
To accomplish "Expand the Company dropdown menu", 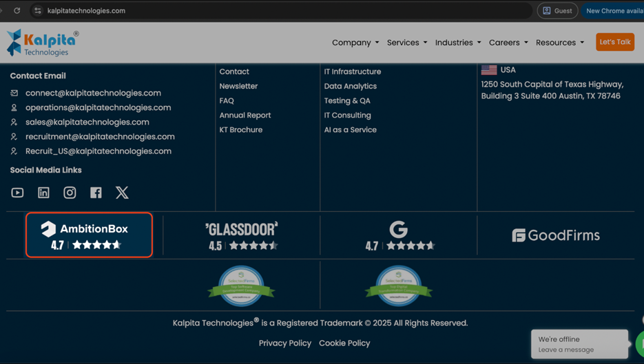I will tap(355, 43).
